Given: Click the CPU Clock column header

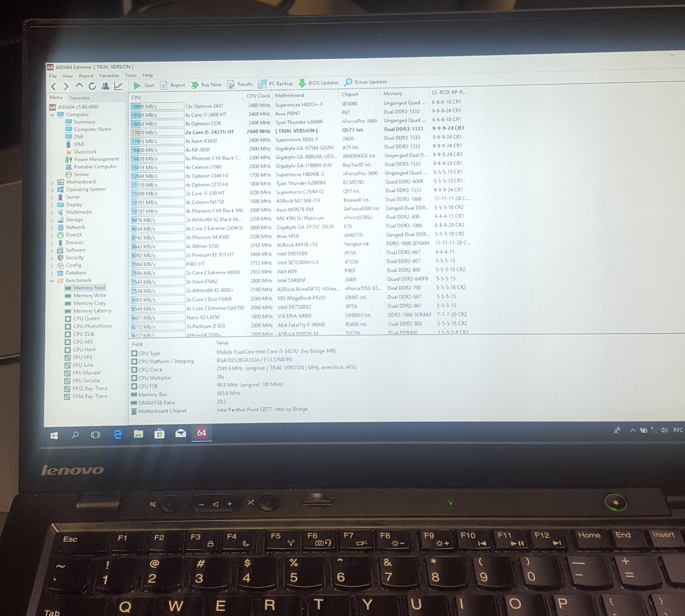Looking at the screenshot, I should [258, 96].
